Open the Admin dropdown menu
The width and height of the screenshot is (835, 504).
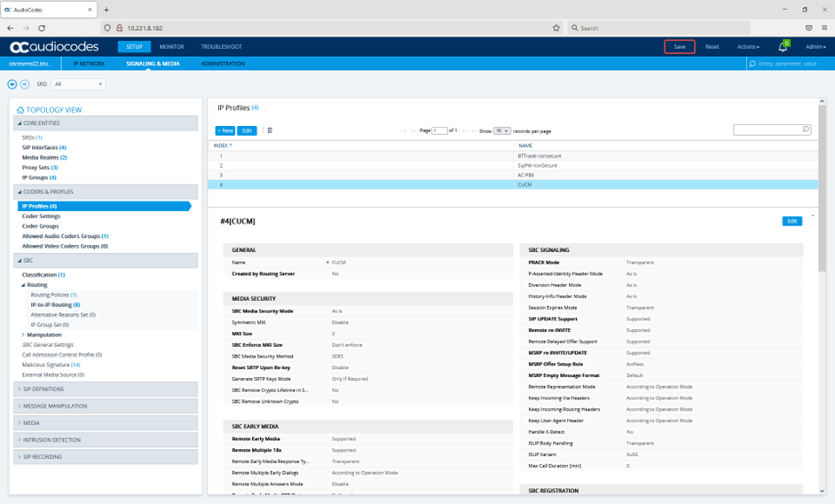815,47
